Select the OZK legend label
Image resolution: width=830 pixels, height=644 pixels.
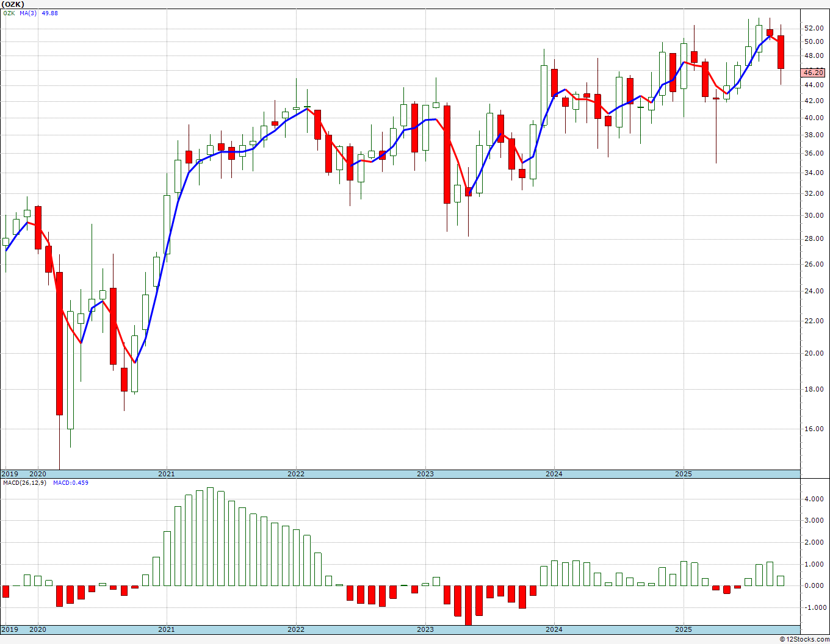(9, 13)
